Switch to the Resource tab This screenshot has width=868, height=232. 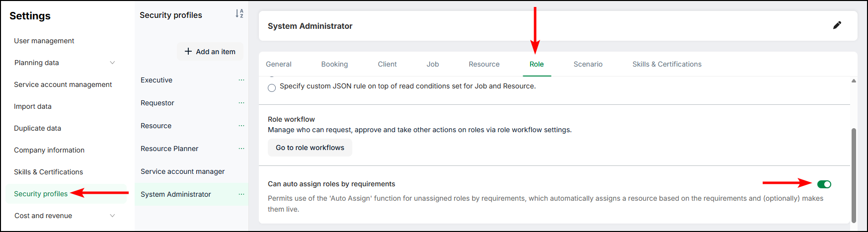484,64
